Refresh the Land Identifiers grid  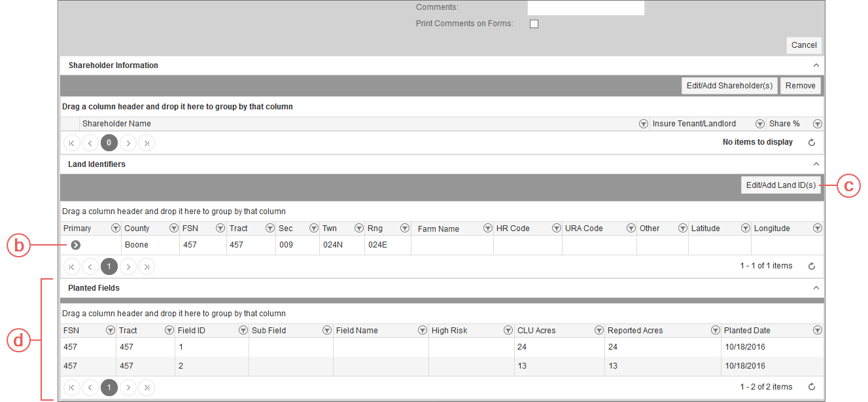tap(812, 266)
